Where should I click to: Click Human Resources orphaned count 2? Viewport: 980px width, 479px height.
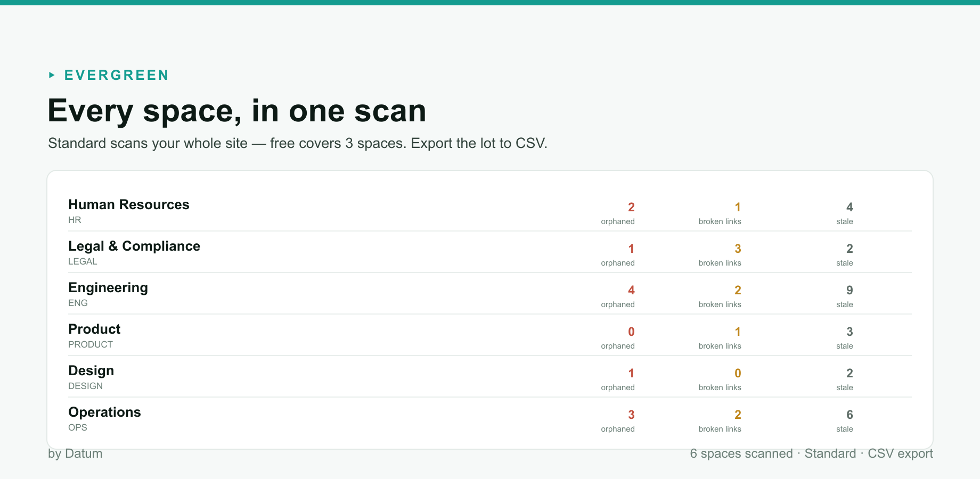(x=631, y=207)
